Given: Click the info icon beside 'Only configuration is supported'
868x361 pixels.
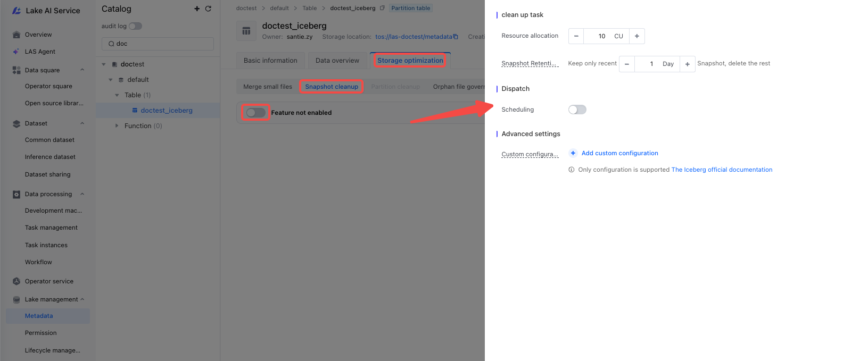Looking at the screenshot, I should point(572,170).
